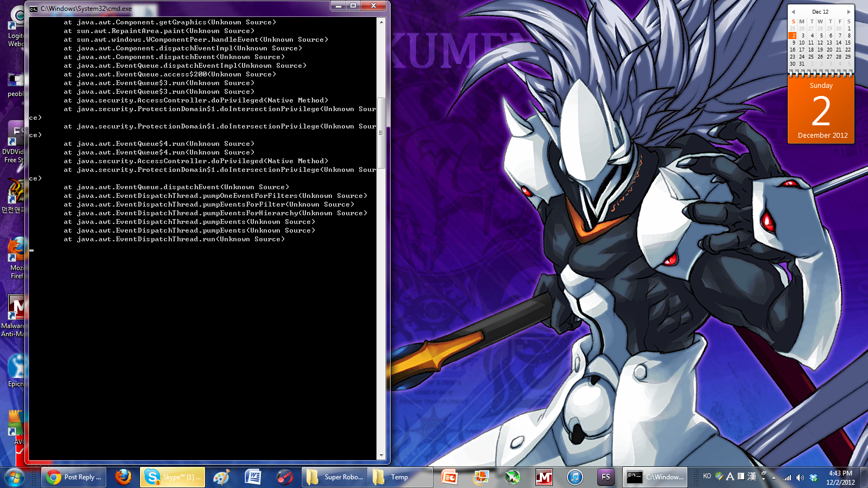
Task: Go to next month on calendar gadget
Action: point(849,12)
